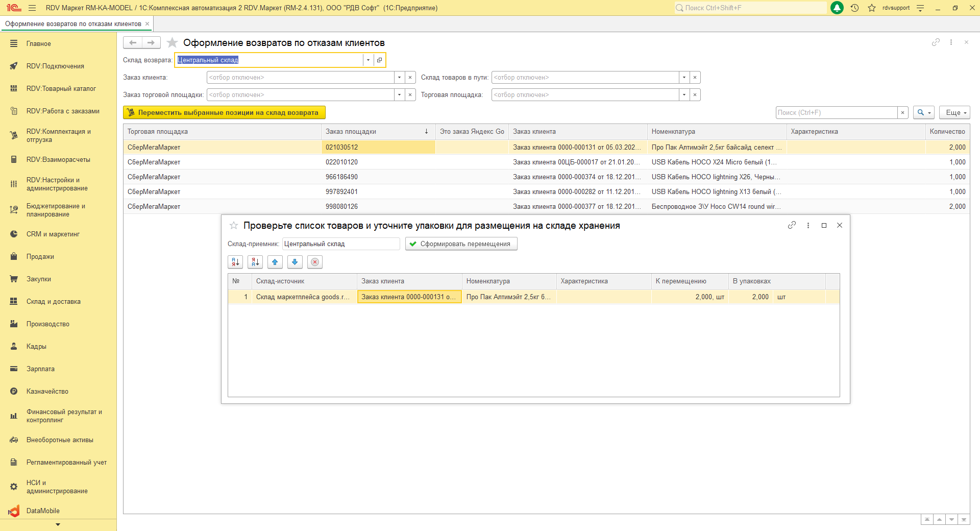Open the history clock icon
This screenshot has width=980, height=531.
(854, 8)
